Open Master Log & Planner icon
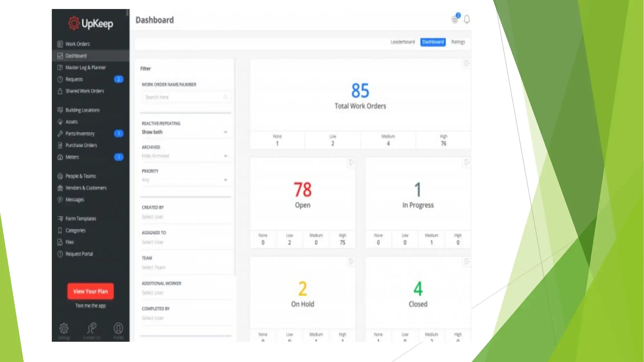 click(60, 68)
